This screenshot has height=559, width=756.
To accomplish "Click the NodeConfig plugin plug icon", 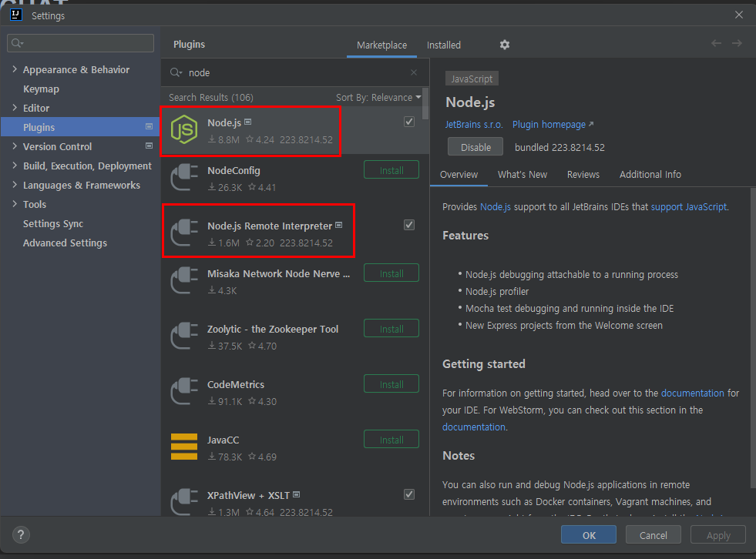I will point(184,177).
